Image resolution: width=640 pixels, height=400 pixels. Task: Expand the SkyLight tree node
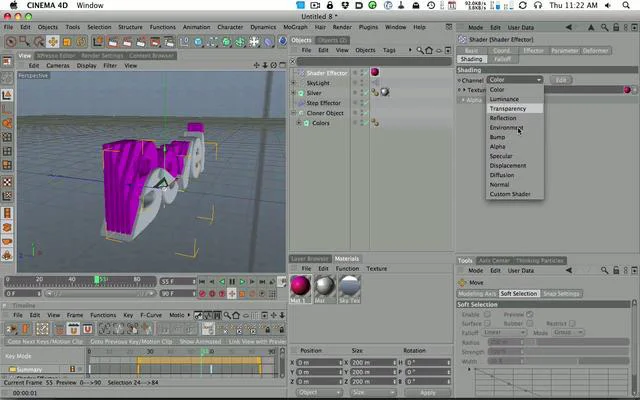(293, 83)
